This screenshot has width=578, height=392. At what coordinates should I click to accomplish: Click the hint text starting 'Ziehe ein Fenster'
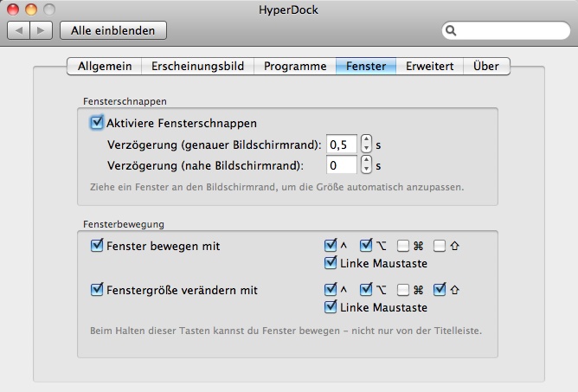[x=277, y=187]
